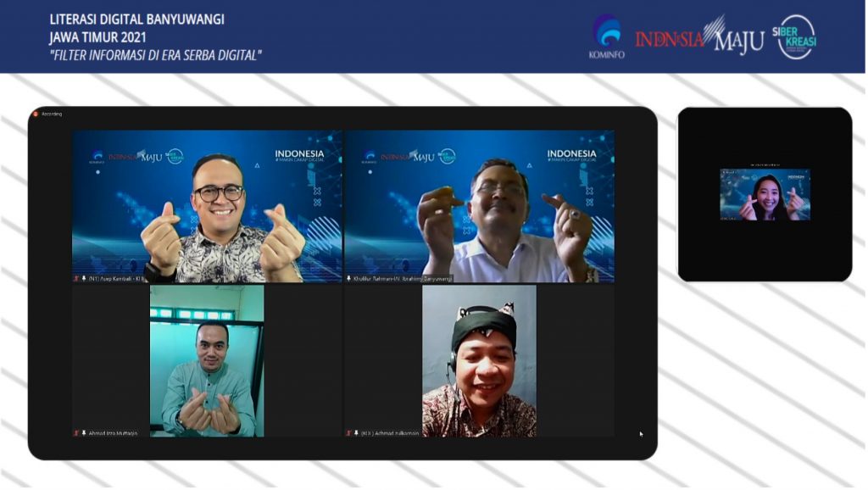Select Ahmad Izzo Muttaqin's video feed
Image resolution: width=868 pixels, height=490 pixels.
(207, 360)
